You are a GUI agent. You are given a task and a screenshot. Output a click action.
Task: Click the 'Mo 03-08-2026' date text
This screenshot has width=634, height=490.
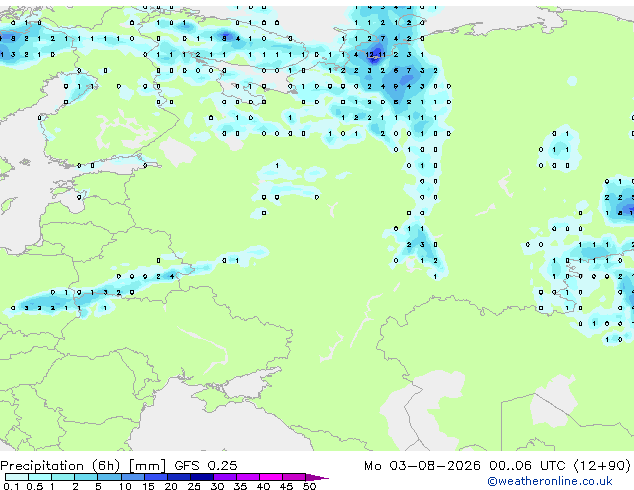click(x=422, y=466)
